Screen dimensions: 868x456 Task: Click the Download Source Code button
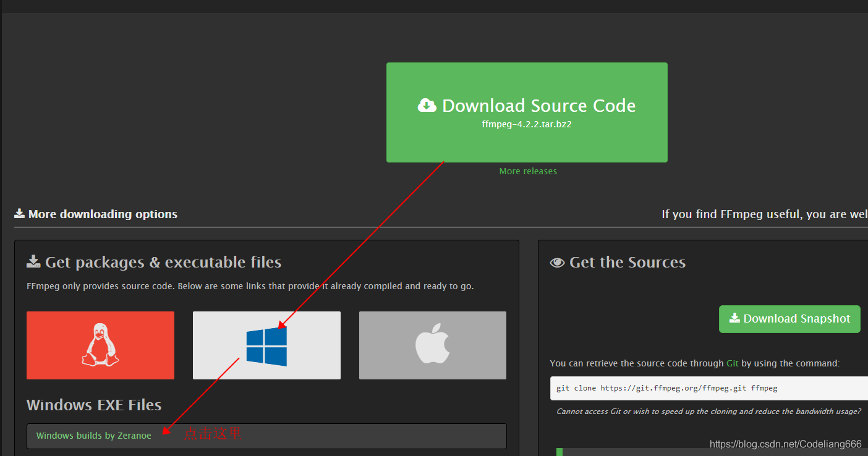tap(527, 112)
